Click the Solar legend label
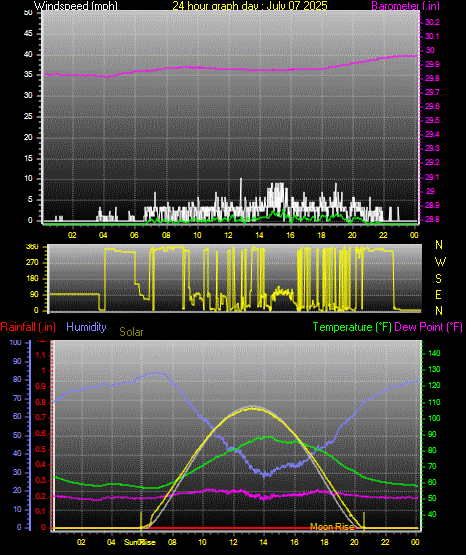This screenshot has height=555, width=466. (131, 332)
